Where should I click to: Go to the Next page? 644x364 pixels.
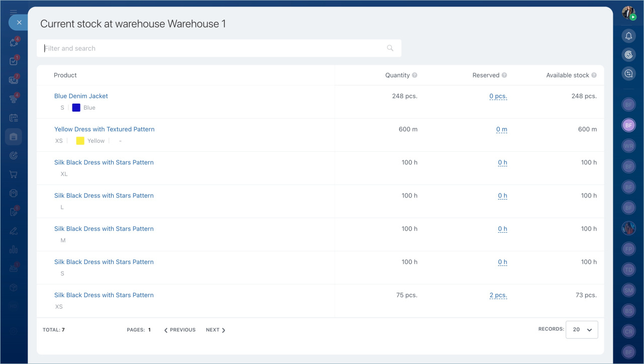[215, 330]
